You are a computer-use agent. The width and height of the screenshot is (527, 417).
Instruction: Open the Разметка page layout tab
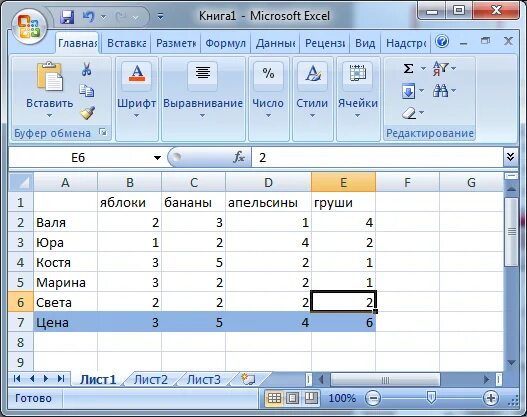pos(176,43)
